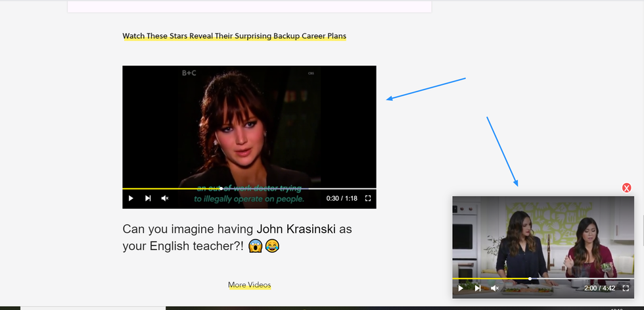Play the floating cooking video
Image resolution: width=644 pixels, height=310 pixels.
[461, 288]
